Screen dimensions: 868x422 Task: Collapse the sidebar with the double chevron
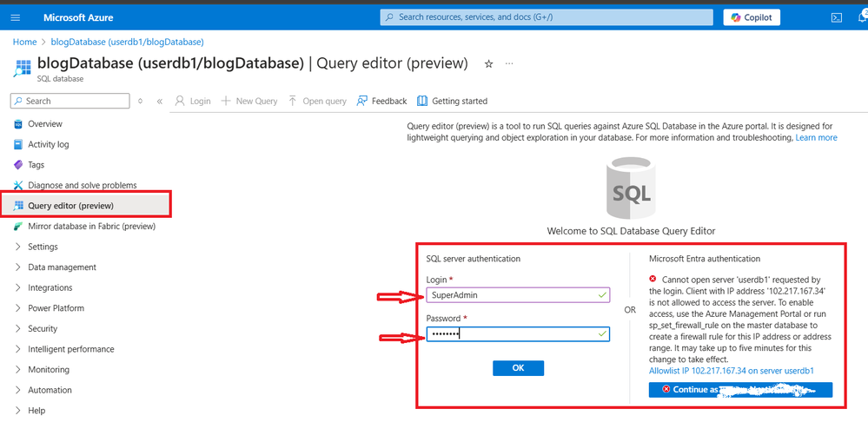click(159, 102)
